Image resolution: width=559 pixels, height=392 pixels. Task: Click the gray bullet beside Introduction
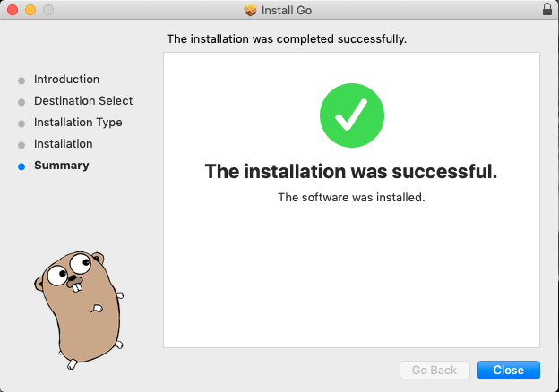click(21, 81)
